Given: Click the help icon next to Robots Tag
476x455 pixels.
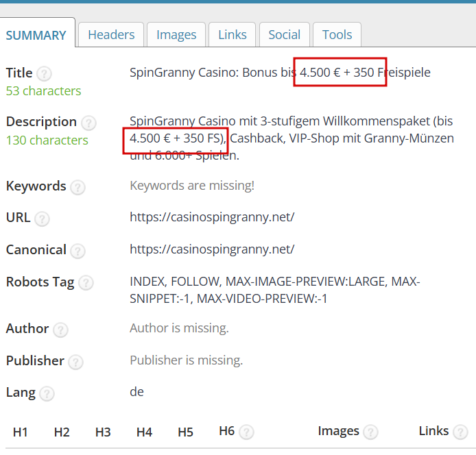Looking at the screenshot, I should click(86, 283).
